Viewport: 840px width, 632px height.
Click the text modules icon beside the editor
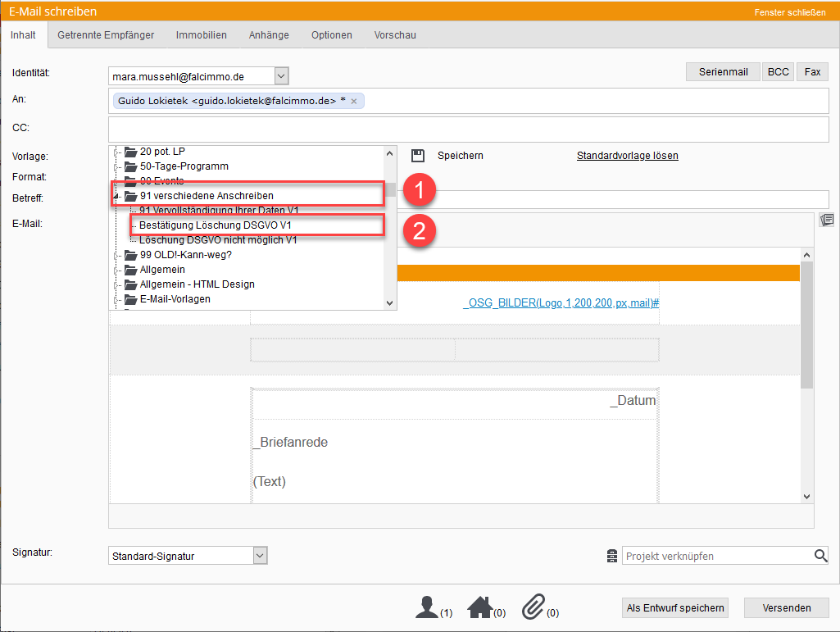click(x=826, y=220)
